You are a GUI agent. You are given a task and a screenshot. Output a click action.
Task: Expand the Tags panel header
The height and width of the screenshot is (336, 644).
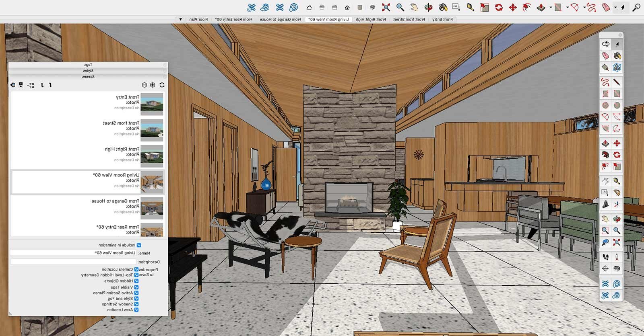[88, 65]
